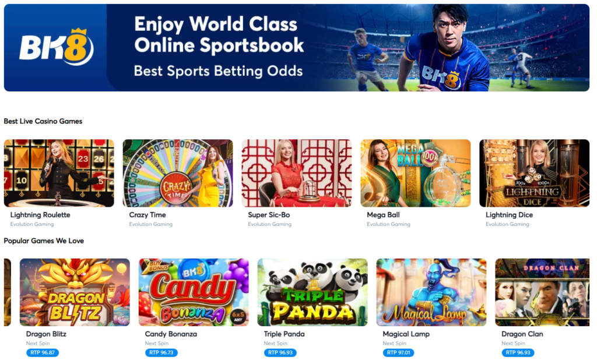Launch the Mega Ball game thumbnail
597x364 pixels.
click(415, 173)
